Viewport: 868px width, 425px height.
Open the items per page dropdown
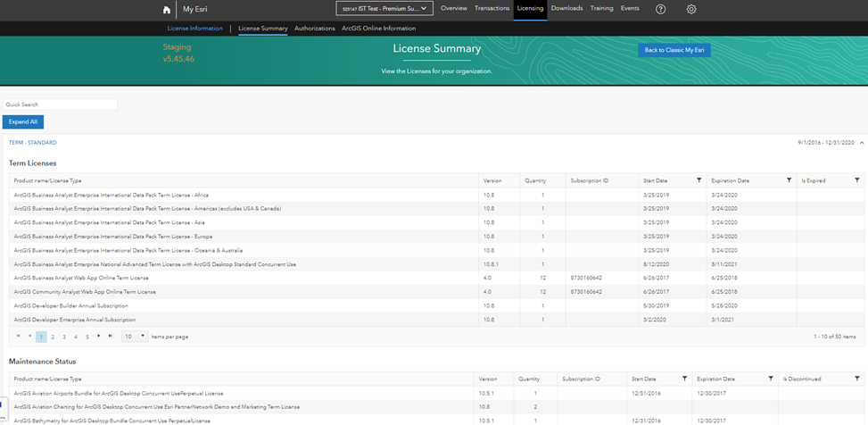135,337
